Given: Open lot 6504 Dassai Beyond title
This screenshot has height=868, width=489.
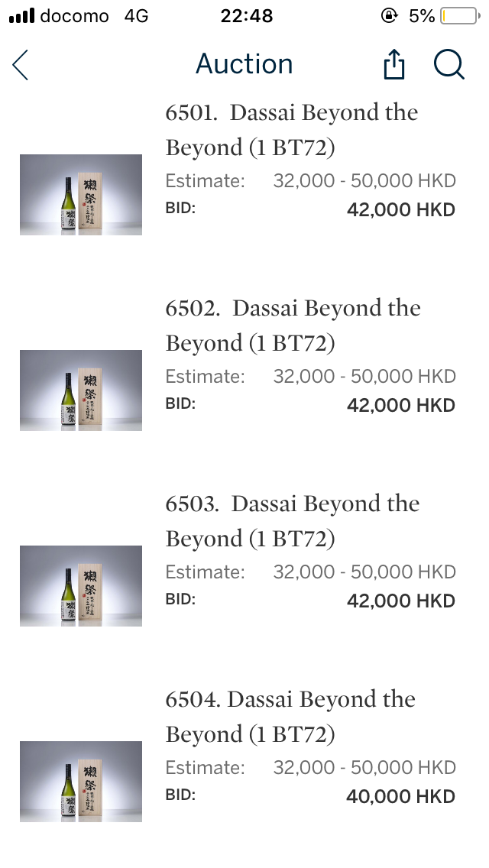Looking at the screenshot, I should tap(290, 717).
